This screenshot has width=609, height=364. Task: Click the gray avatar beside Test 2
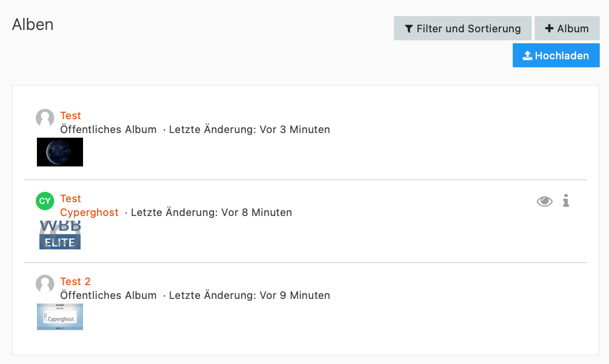[x=45, y=284]
